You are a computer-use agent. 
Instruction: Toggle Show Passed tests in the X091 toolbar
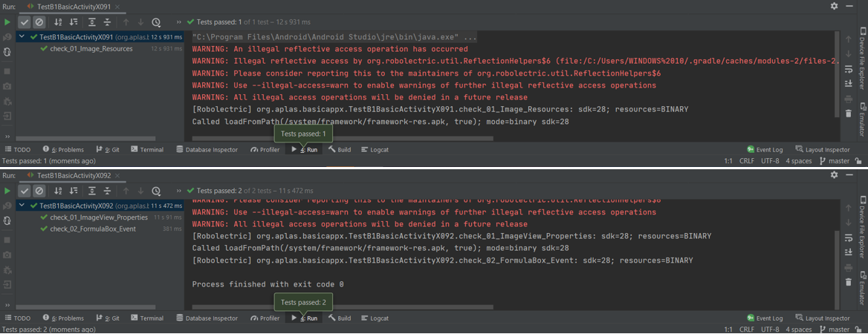pos(25,22)
